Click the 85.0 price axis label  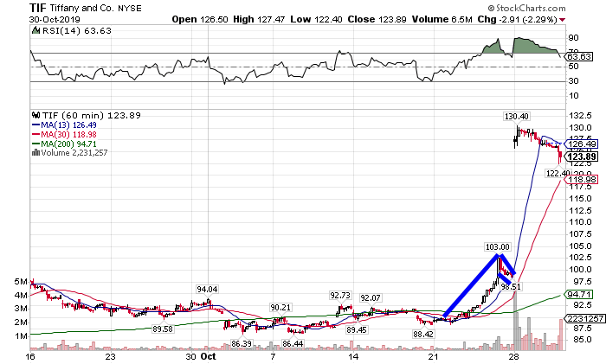coord(581,340)
